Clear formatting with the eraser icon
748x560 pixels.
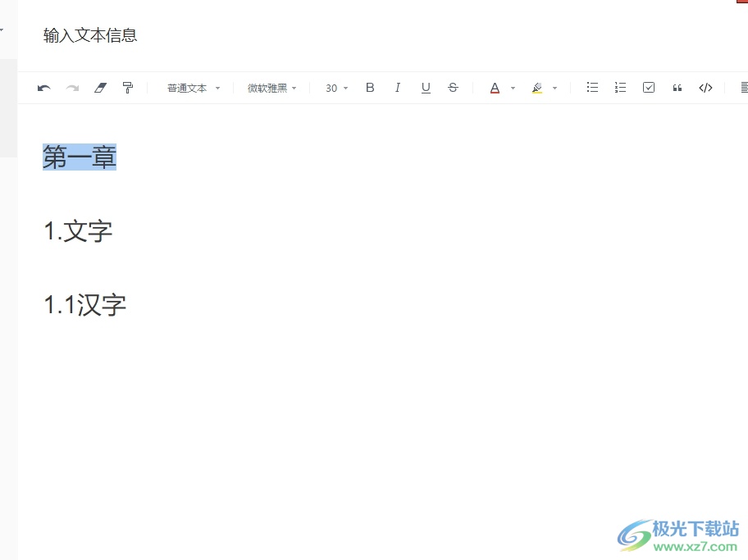click(100, 88)
